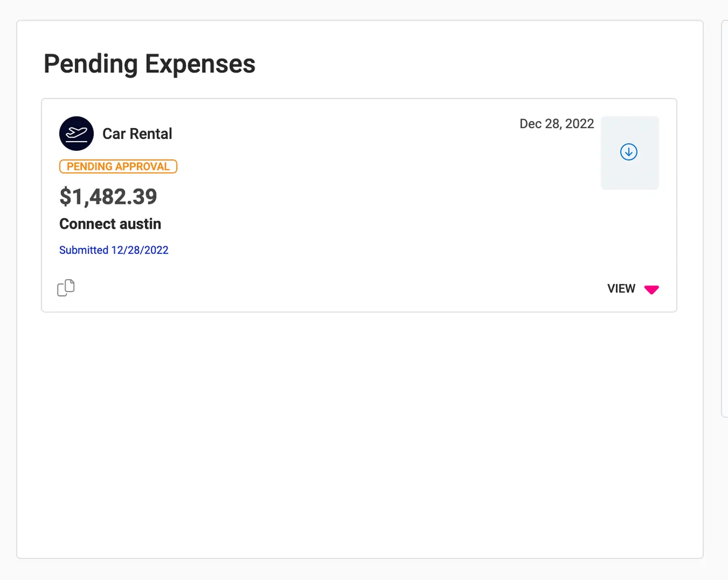728x580 pixels.
Task: Select the Connect austin merchant name
Action: [x=110, y=224]
